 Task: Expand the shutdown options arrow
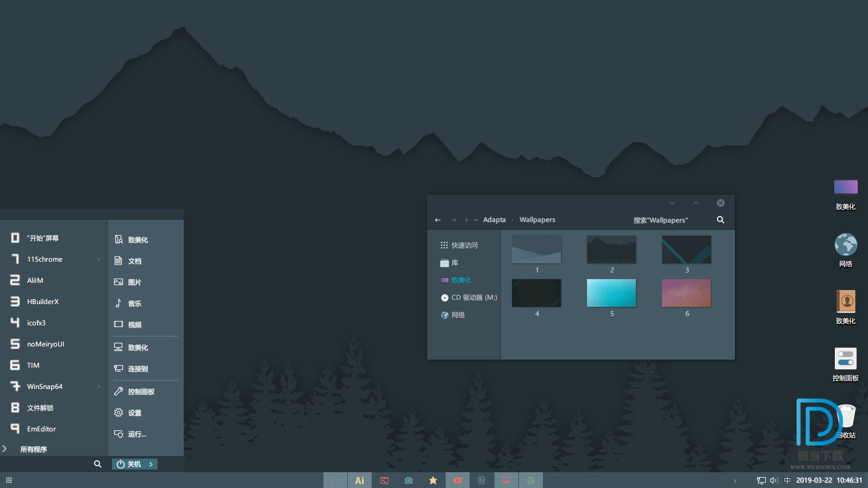(151, 464)
